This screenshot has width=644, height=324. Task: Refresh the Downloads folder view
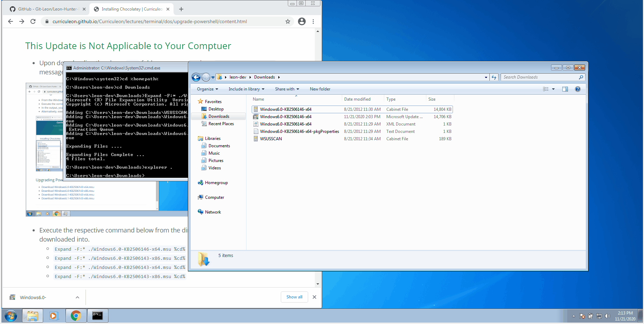(494, 77)
